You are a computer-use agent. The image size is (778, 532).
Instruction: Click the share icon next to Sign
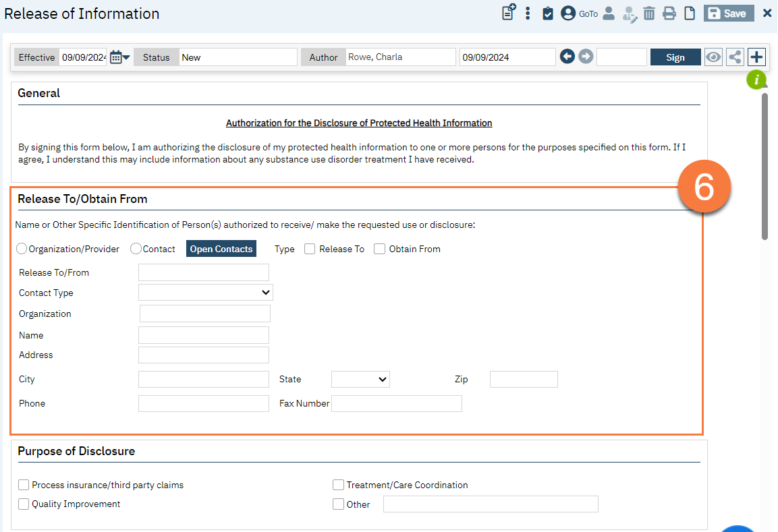735,57
